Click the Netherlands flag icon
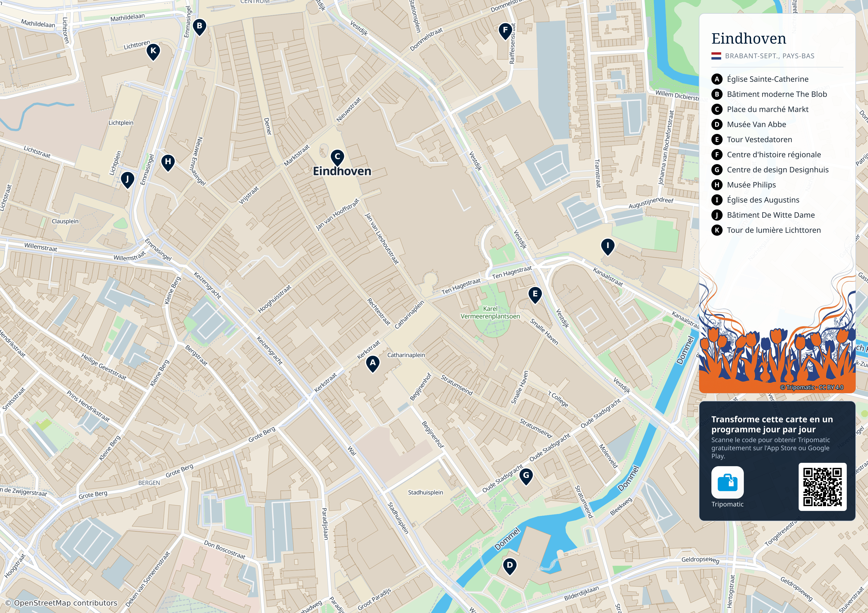 716,56
